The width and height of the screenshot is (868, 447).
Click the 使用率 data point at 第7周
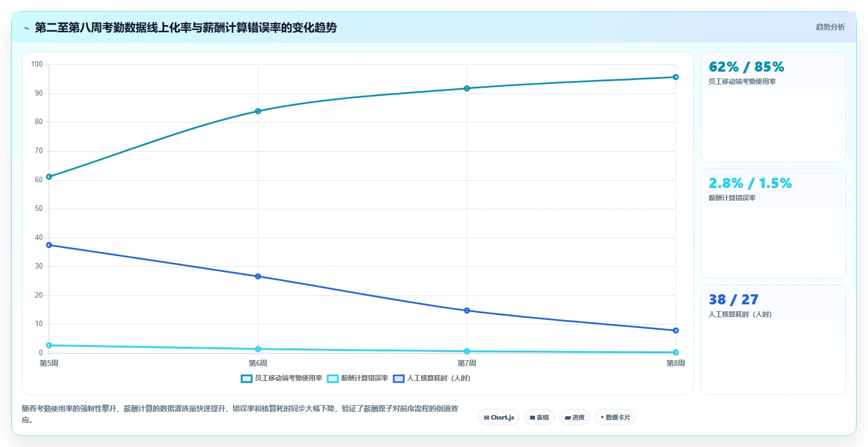click(x=467, y=88)
